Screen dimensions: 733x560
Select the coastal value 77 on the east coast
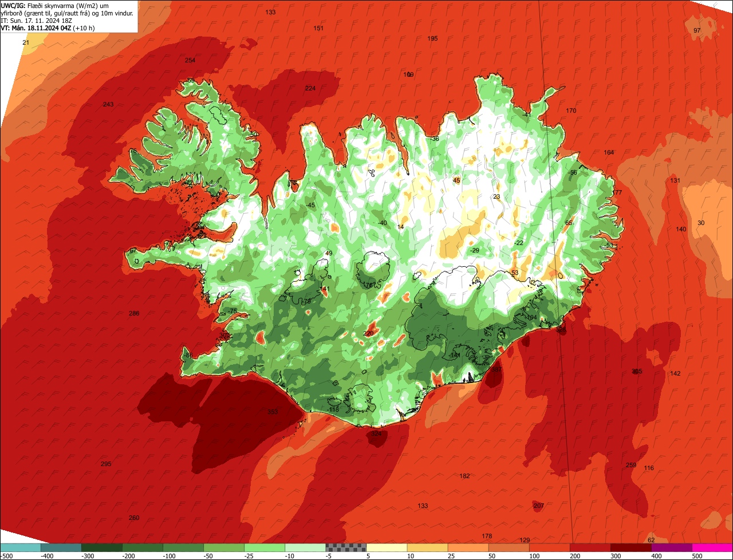click(618, 192)
